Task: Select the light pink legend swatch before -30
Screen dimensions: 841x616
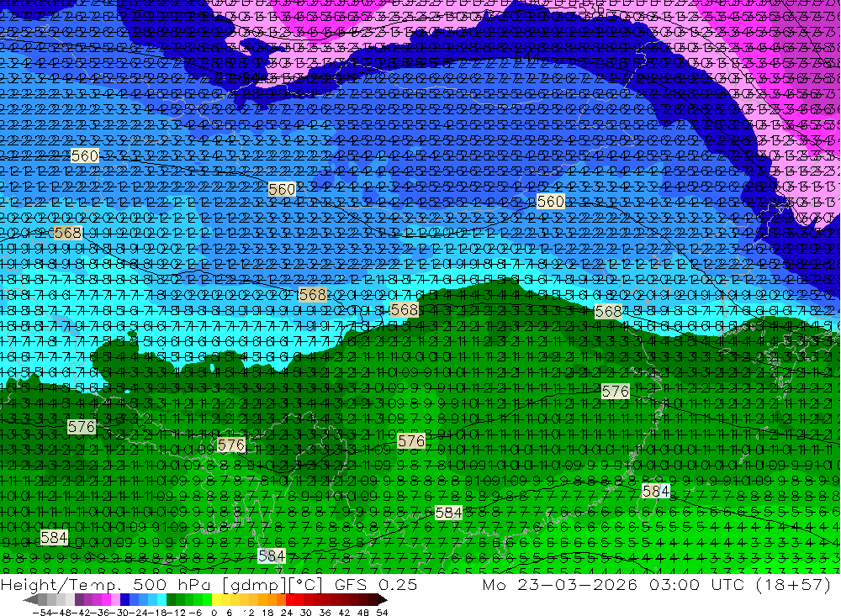Action: click(115, 600)
